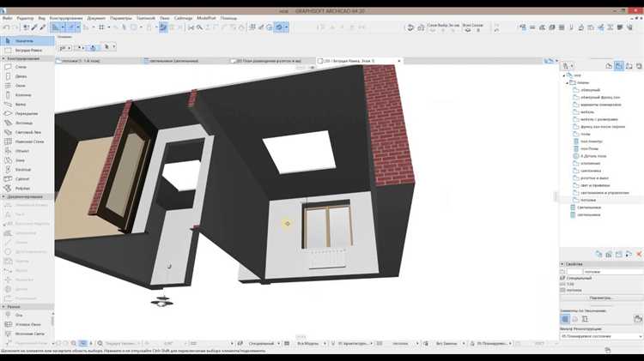Select the Door (Дверь) tool
This screenshot has height=361, width=644.
pos(27,76)
